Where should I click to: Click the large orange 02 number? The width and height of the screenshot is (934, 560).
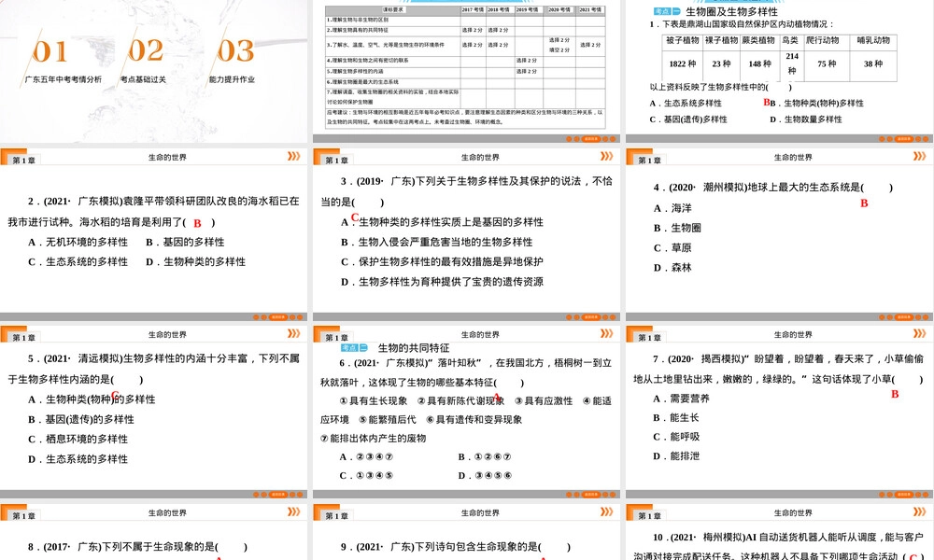(x=146, y=50)
